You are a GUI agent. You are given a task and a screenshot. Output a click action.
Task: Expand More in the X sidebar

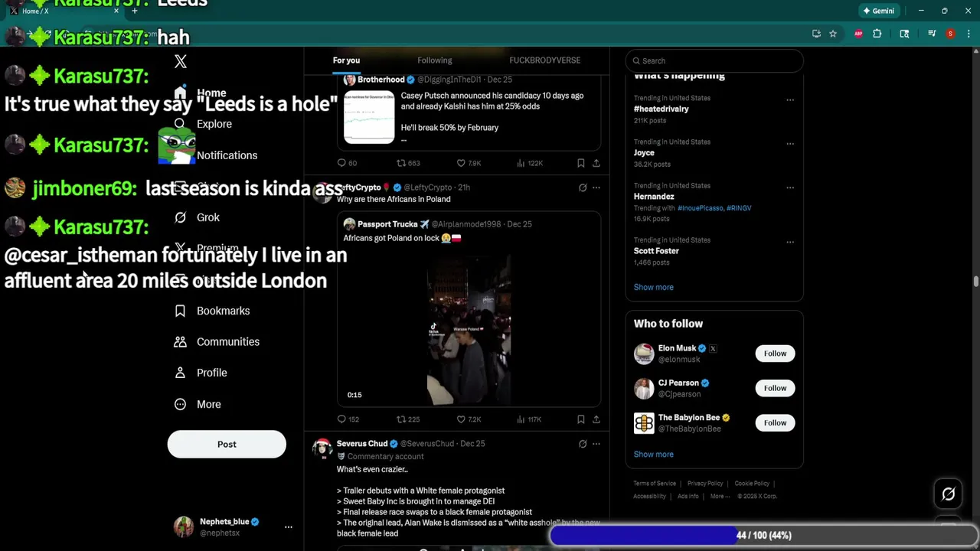tap(198, 404)
